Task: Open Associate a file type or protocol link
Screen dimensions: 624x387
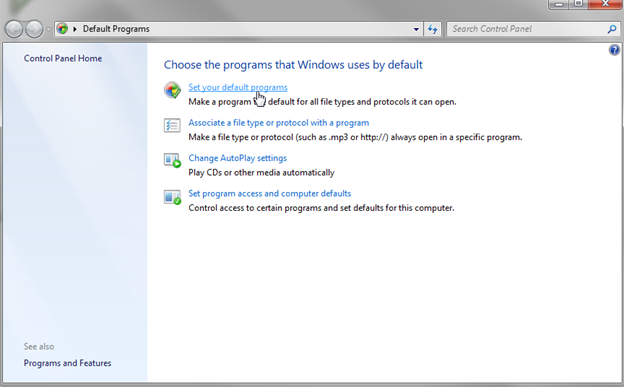Action: click(279, 123)
